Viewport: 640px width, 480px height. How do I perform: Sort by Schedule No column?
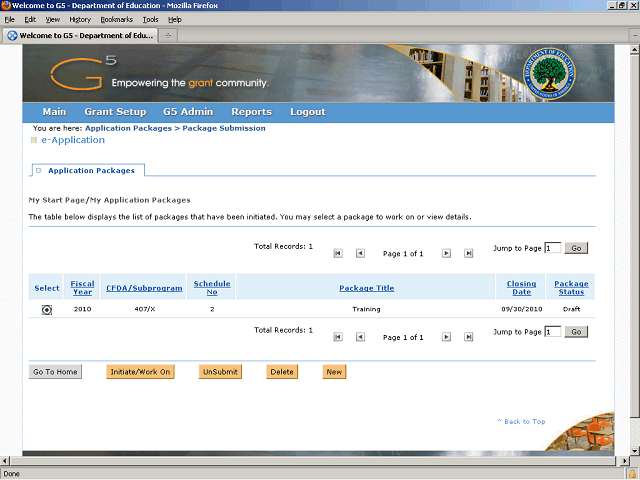point(212,288)
